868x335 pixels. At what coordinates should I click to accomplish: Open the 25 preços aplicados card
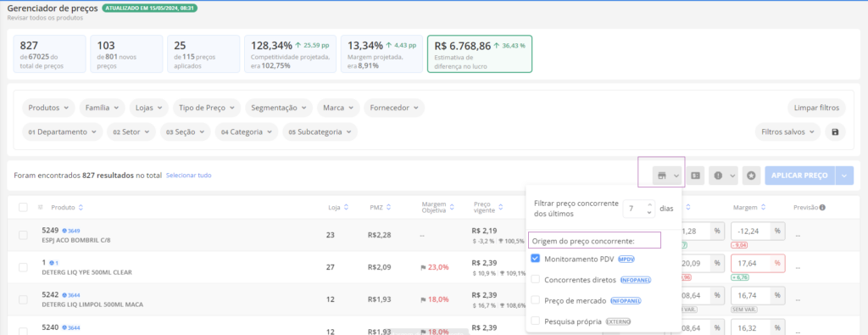[x=203, y=54]
